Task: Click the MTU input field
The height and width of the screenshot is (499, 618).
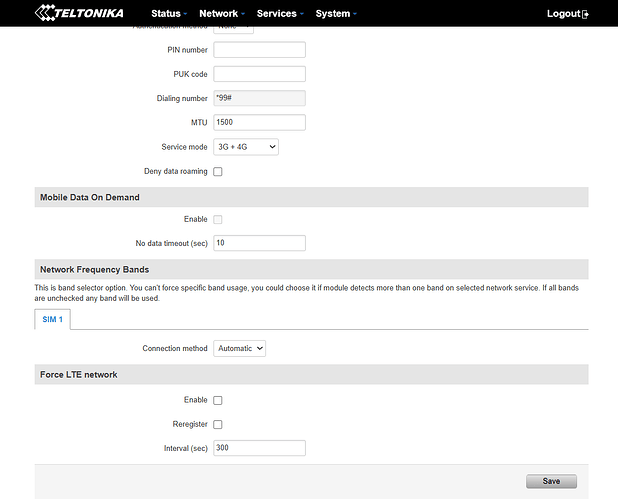Action: (259, 122)
